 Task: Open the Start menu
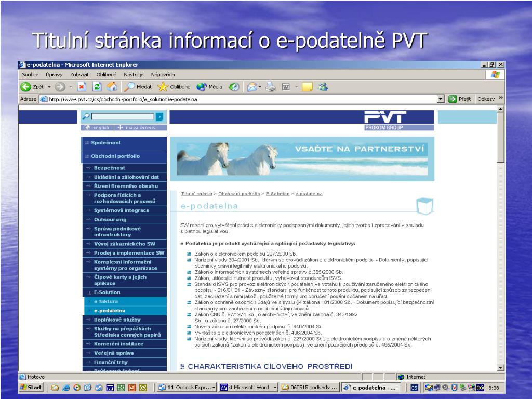[x=31, y=387]
